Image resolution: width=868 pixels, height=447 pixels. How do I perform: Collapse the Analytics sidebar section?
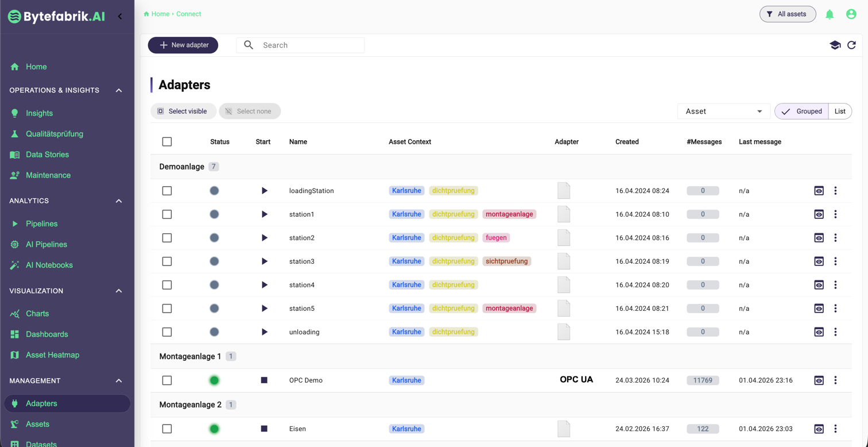coord(119,201)
